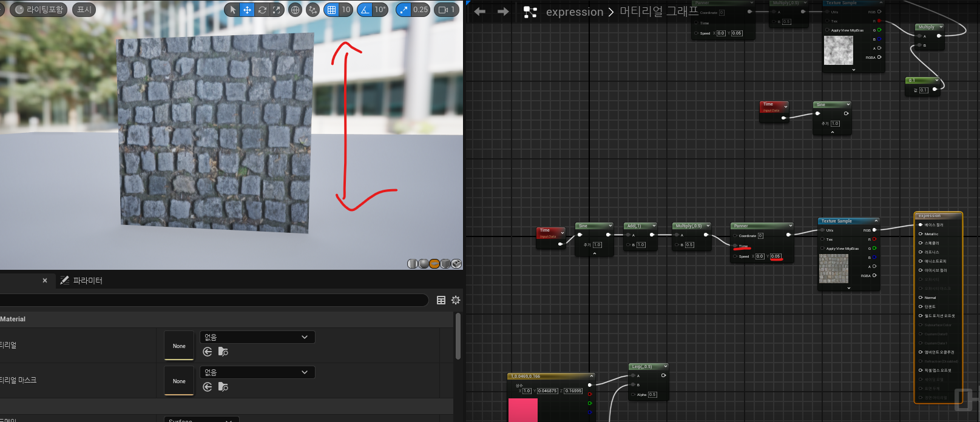Set preview mesh to cylinder shape

(412, 264)
